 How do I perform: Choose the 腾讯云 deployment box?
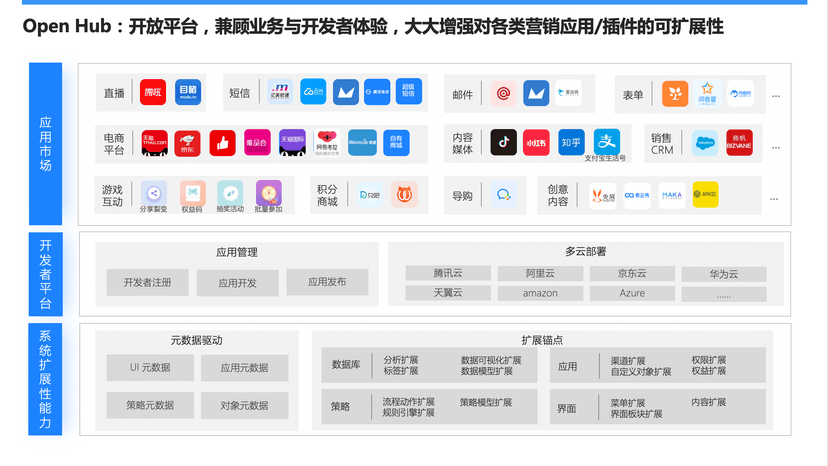(448, 273)
